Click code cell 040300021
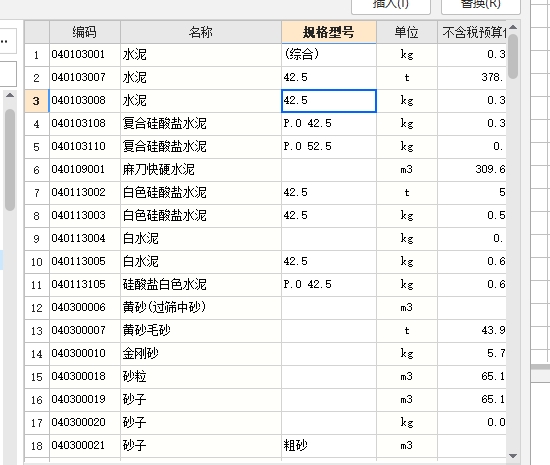Viewport: 550px width, 465px height. (x=85, y=445)
